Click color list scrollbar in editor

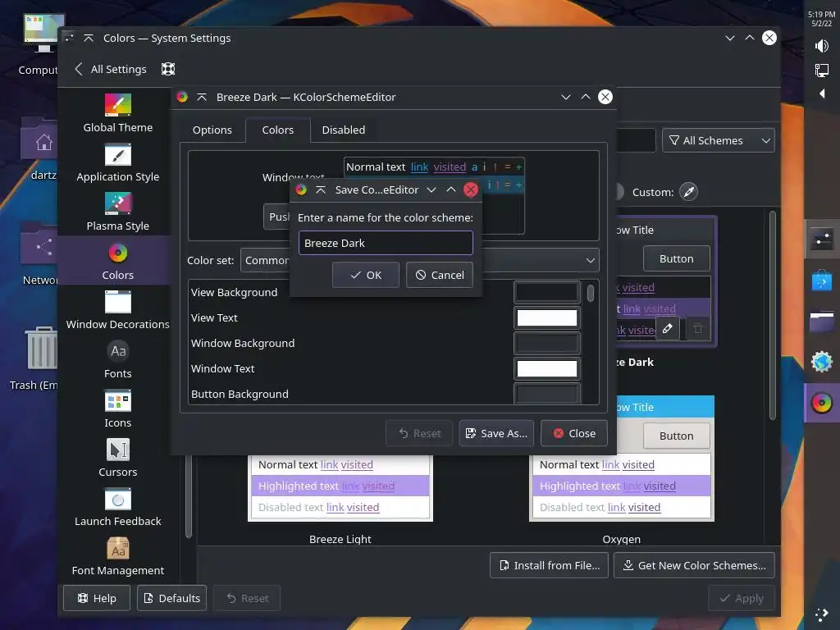[591, 294]
